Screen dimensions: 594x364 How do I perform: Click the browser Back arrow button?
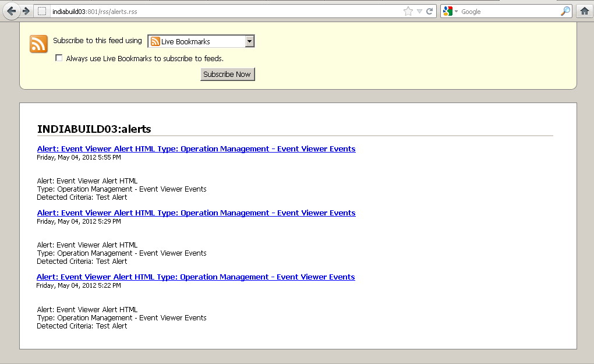point(11,11)
